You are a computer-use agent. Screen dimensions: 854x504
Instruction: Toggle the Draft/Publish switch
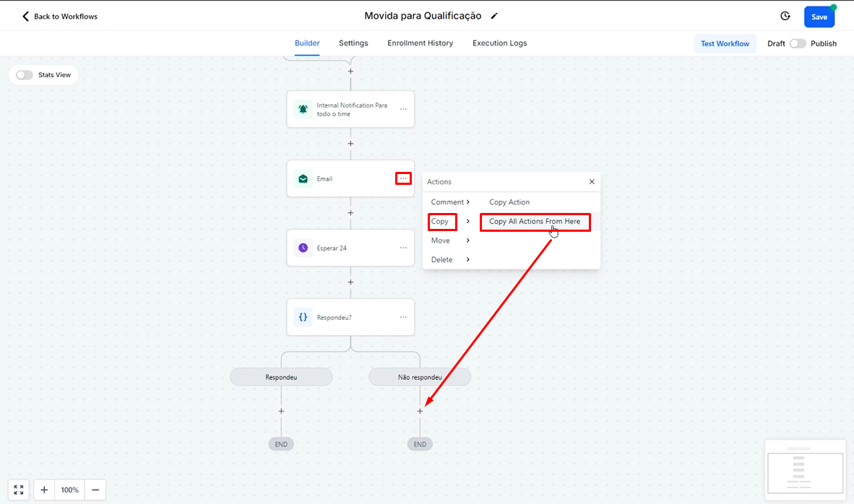click(798, 43)
